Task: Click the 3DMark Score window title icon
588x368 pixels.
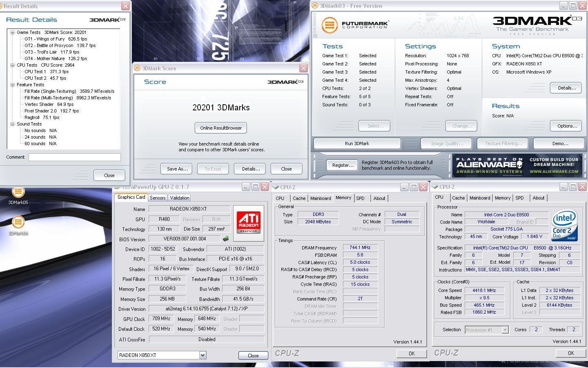Action: (x=138, y=68)
